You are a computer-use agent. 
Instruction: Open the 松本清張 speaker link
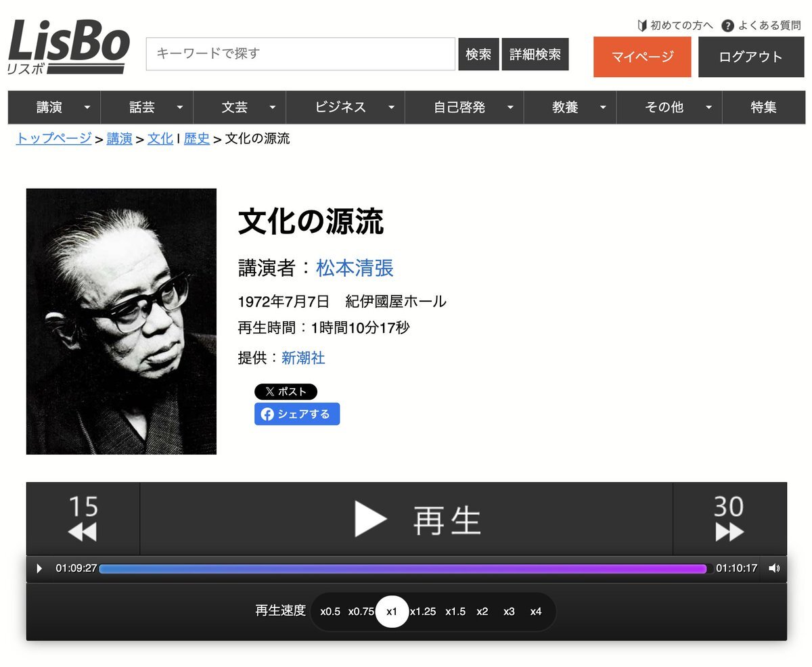(x=355, y=268)
